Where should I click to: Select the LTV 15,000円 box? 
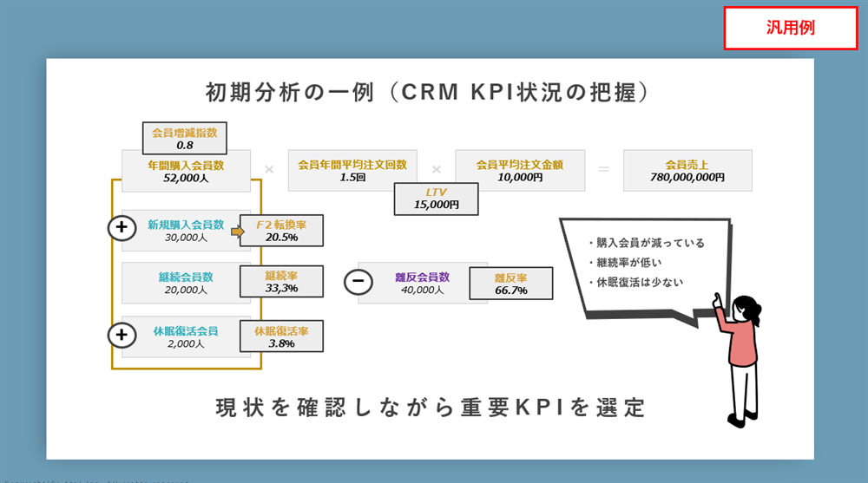click(x=437, y=199)
